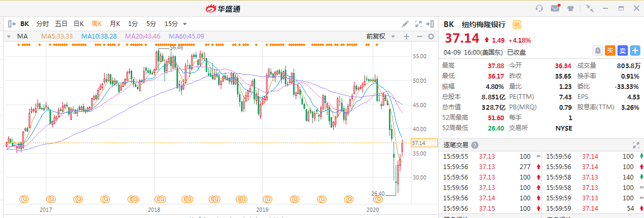Viewport: 644px width, 218px height.
Task: Click the blue sell 卖 button
Action: (623, 50)
